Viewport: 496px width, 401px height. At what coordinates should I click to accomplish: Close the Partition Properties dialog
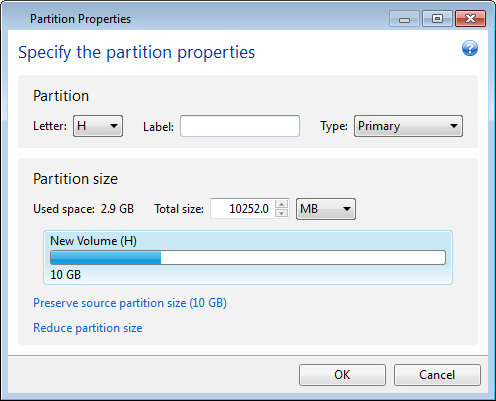470,19
